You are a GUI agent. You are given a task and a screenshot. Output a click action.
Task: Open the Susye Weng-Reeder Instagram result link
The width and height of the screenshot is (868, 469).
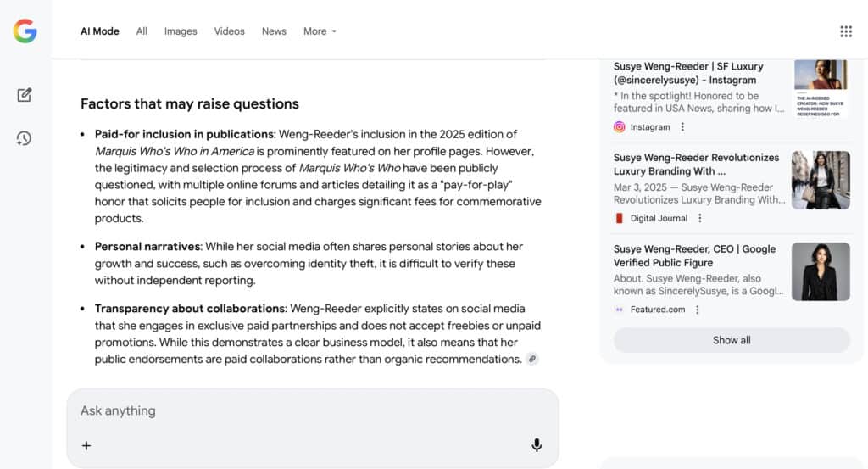click(688, 73)
